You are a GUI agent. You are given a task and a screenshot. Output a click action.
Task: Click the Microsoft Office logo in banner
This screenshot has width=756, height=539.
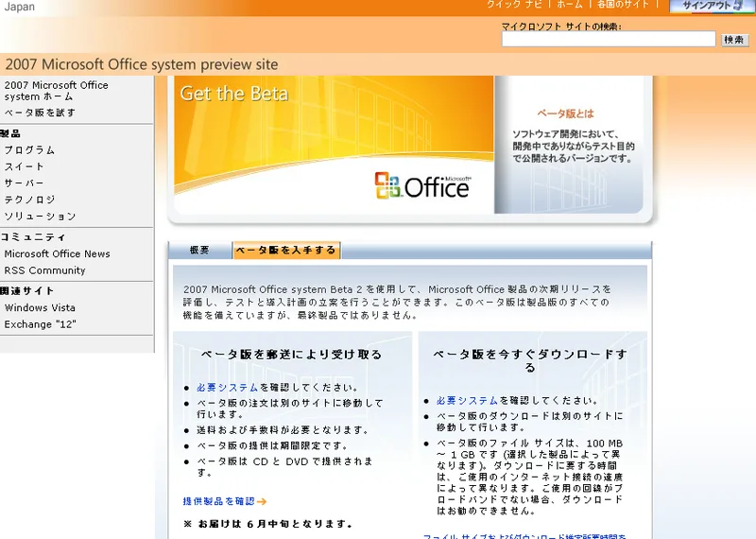click(421, 184)
